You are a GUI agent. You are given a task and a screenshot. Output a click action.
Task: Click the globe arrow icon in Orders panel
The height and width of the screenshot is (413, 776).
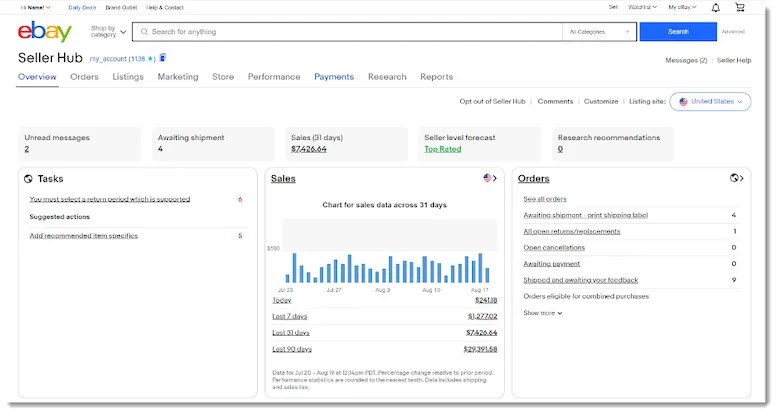[737, 178]
